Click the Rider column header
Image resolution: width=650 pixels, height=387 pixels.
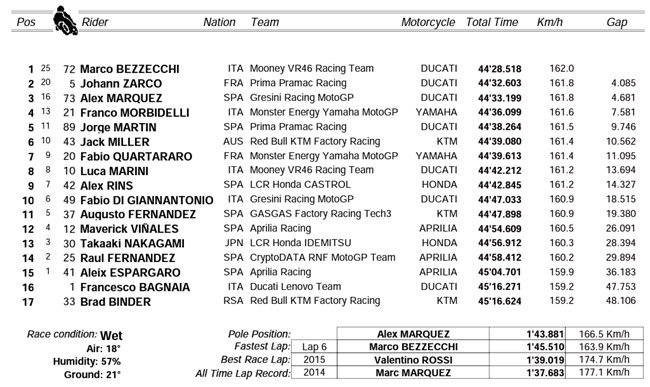coord(95,22)
